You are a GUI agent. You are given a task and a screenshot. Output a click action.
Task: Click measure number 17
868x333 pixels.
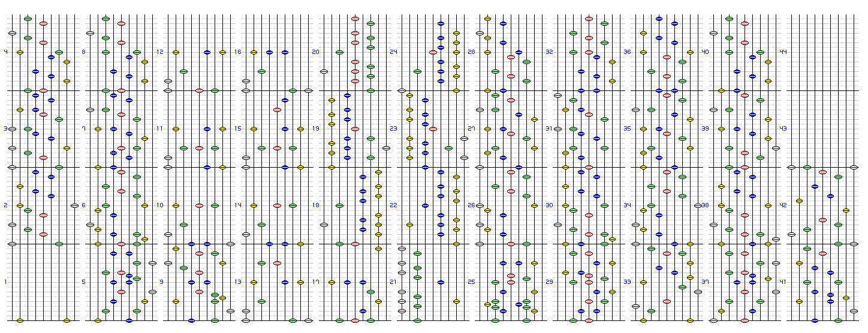[x=315, y=282]
